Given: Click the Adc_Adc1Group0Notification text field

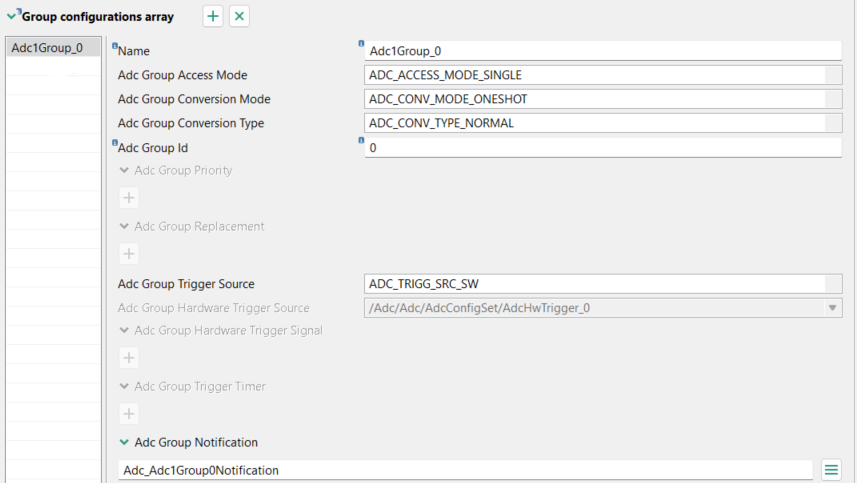Looking at the screenshot, I should 465,470.
